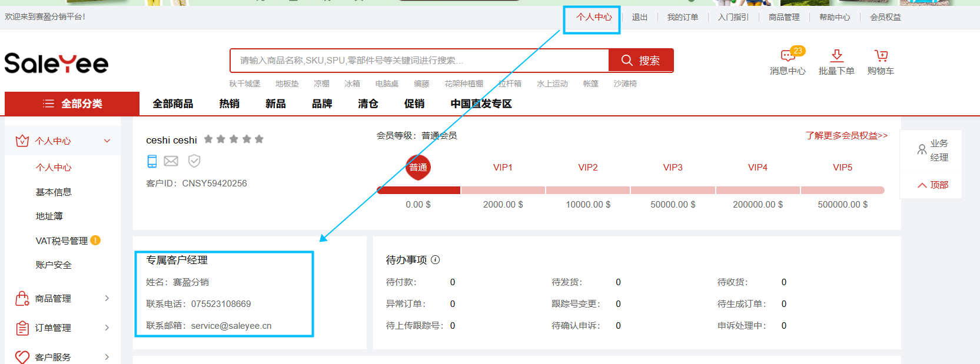Click the email envelope verification icon
Screen dimensions: 980x364
point(171,161)
